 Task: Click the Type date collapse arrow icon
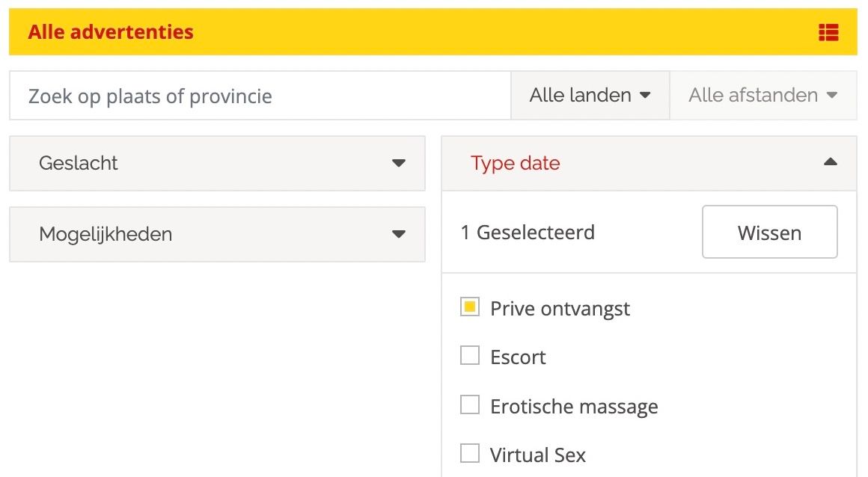[830, 162]
